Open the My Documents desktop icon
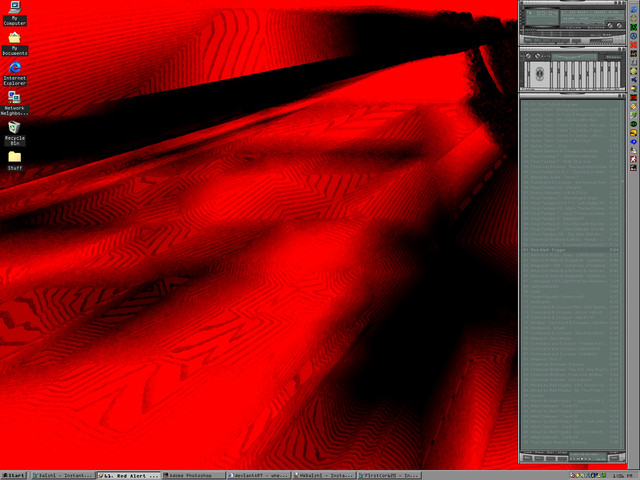The image size is (640, 480). (x=15, y=44)
